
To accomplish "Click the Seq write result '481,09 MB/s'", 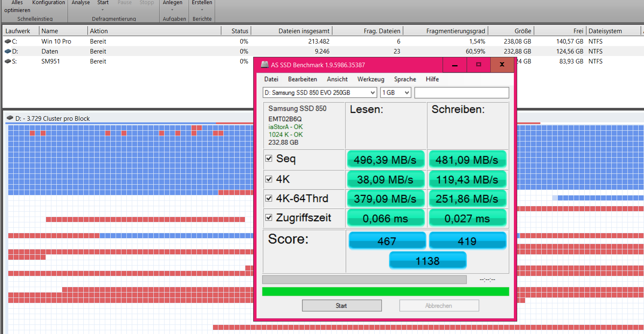I will (x=467, y=160).
